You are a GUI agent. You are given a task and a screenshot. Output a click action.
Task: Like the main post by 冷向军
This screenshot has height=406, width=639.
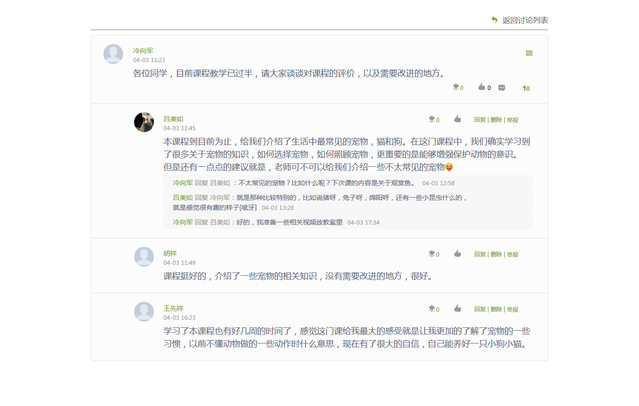[481, 87]
